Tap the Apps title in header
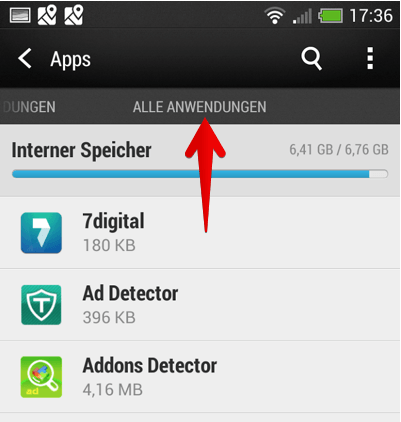Screen dimensions: 401x422 click(x=70, y=60)
